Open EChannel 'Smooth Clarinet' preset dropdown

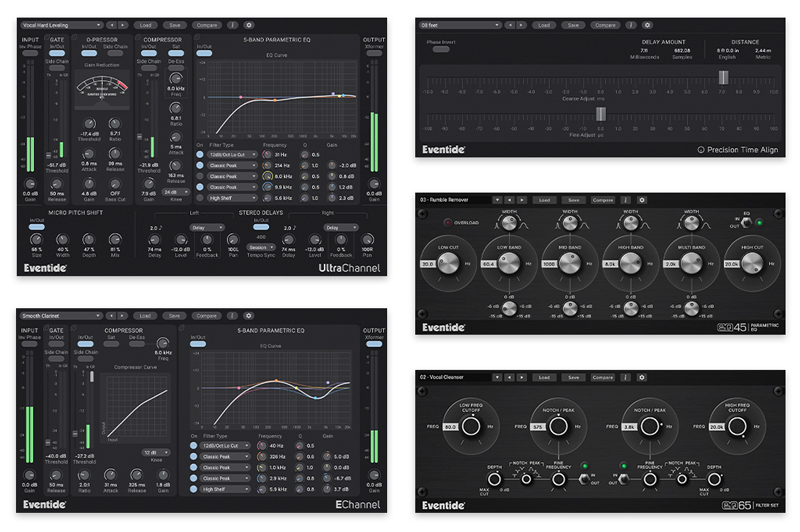pyautogui.click(x=61, y=316)
